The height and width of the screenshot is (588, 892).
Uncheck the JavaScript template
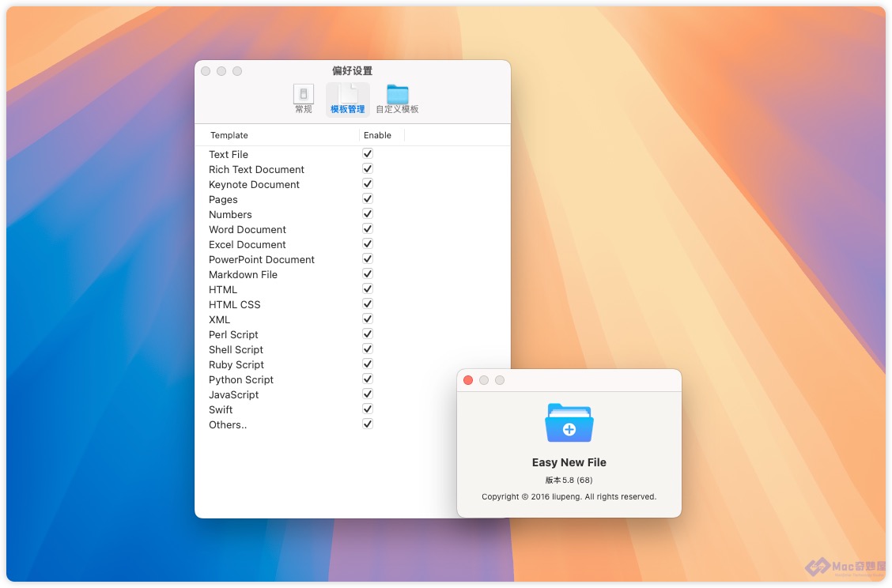coord(368,394)
